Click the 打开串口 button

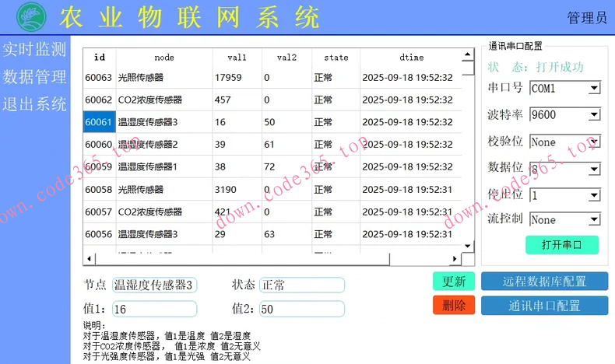pos(562,245)
